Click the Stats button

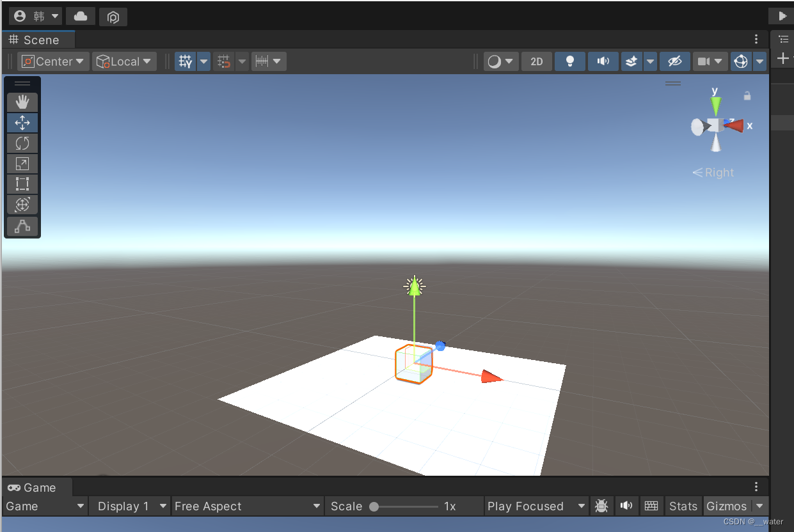[682, 506]
